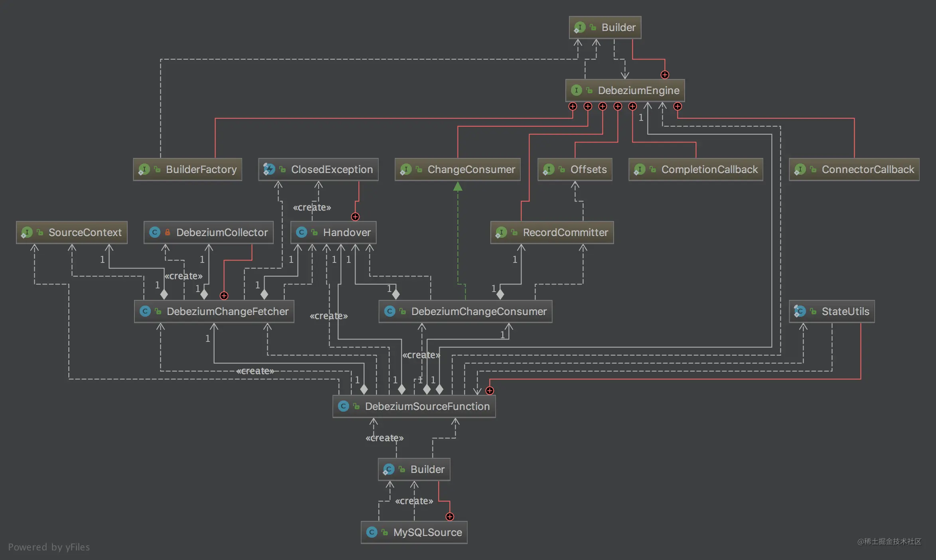Select the ConnectorCallback interface node

click(x=854, y=169)
